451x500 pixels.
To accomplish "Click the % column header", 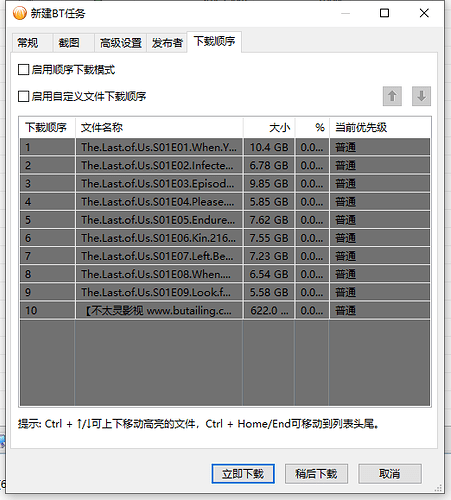I will pos(312,127).
